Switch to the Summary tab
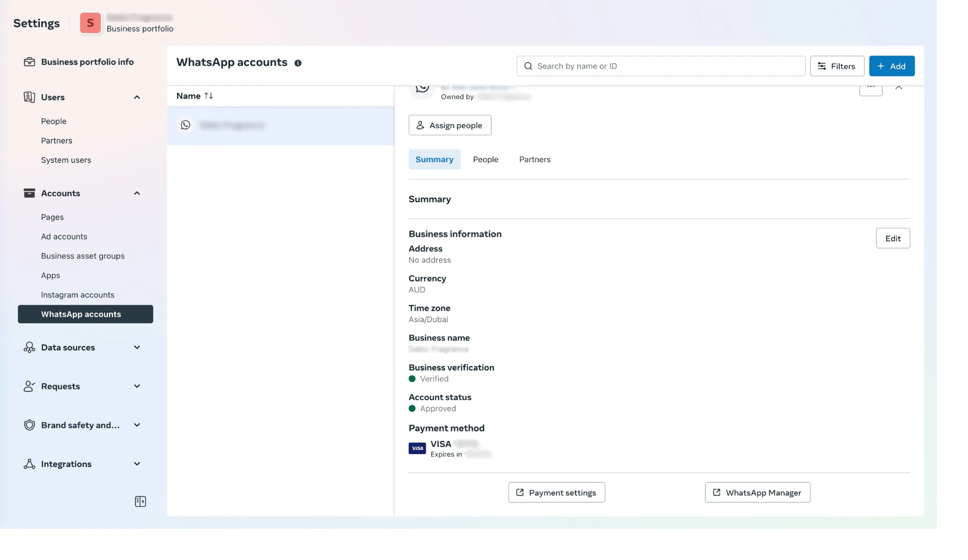Viewport: 968px width, 560px height. pyautogui.click(x=434, y=159)
